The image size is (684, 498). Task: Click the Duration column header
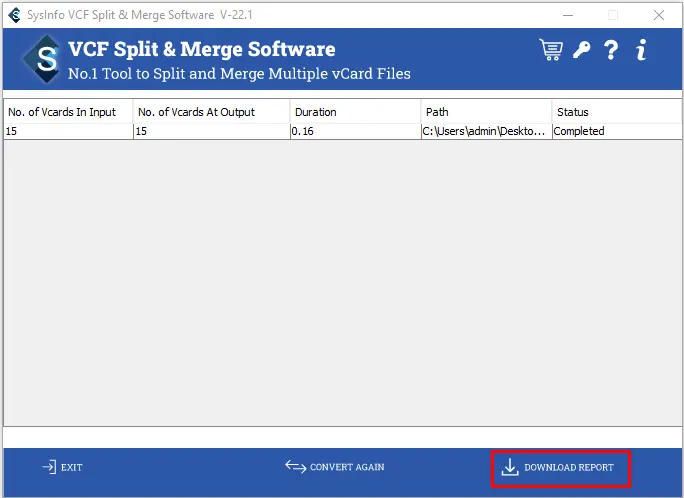click(355, 112)
